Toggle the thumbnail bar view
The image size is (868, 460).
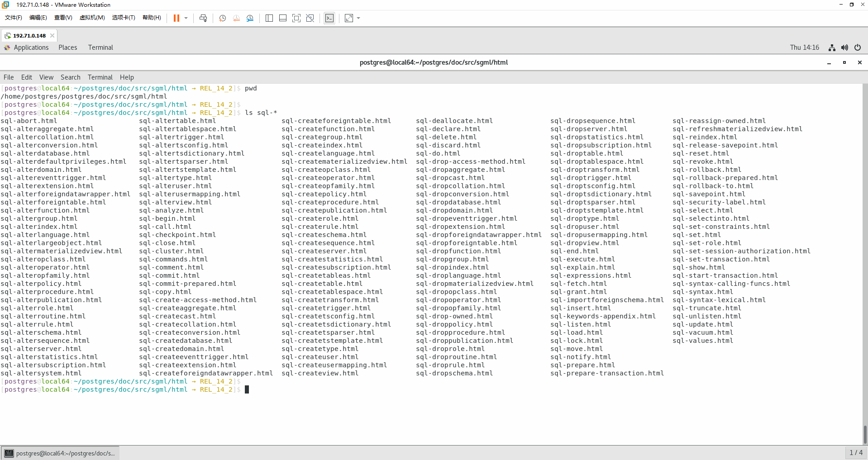[x=283, y=18]
